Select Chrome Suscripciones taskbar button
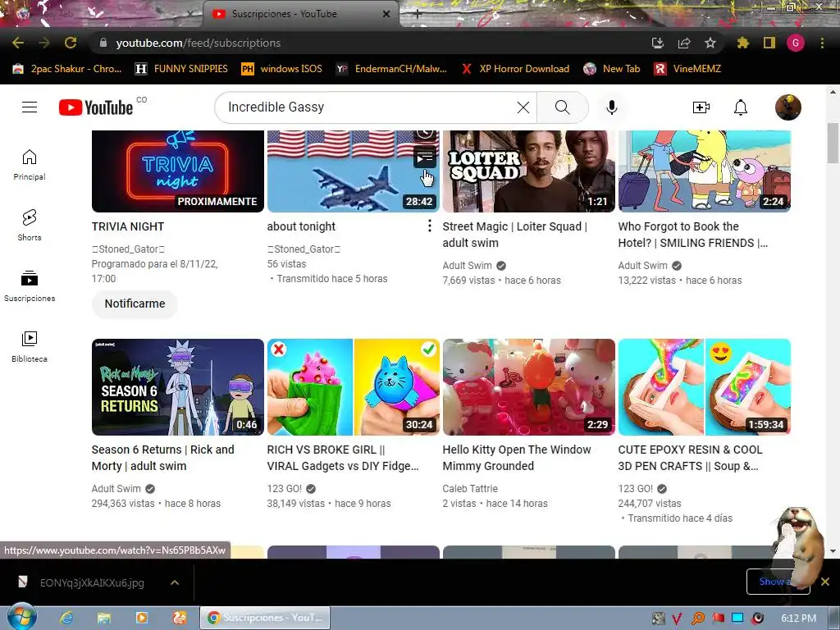Viewport: 840px width, 630px height. pos(265,618)
